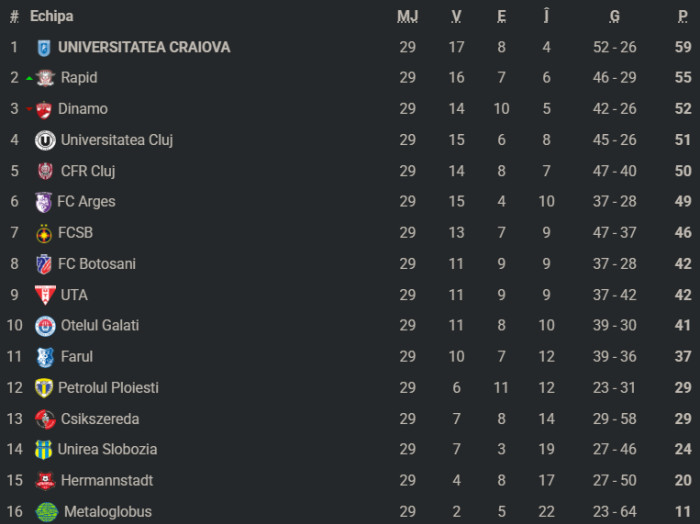The image size is (700, 524).
Task: Sort table by P points column
Action: click(683, 16)
